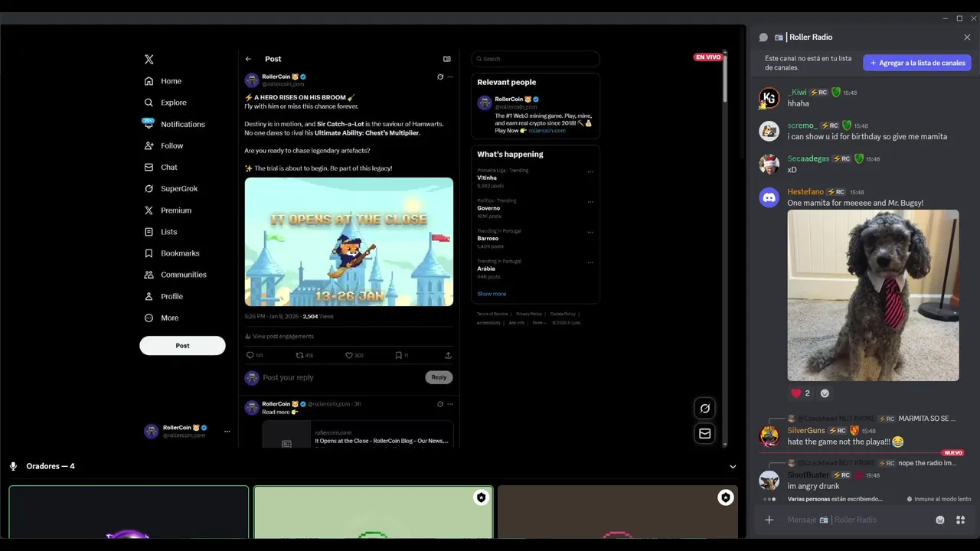
Task: Click the Lists icon in sidebar
Action: pos(149,232)
